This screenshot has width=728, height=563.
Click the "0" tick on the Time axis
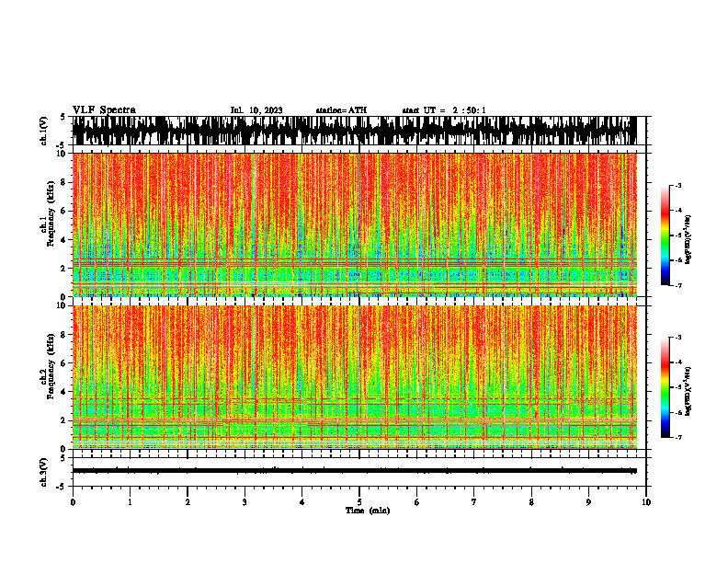tap(73, 502)
